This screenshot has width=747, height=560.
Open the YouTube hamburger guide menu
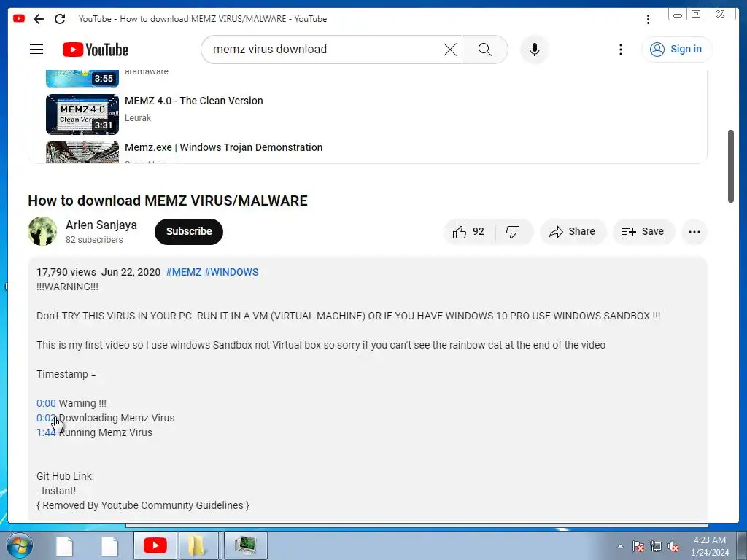(36, 50)
